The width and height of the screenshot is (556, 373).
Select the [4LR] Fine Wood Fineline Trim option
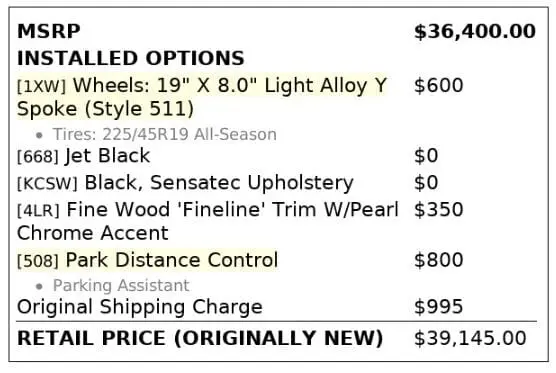(x=208, y=210)
